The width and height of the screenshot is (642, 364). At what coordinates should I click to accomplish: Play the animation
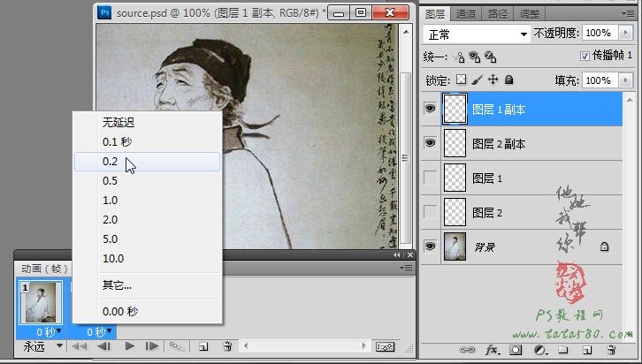pyautogui.click(x=130, y=346)
